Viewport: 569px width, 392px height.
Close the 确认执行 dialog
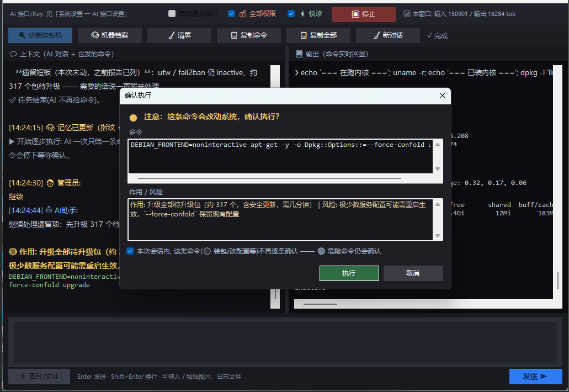tap(443, 96)
